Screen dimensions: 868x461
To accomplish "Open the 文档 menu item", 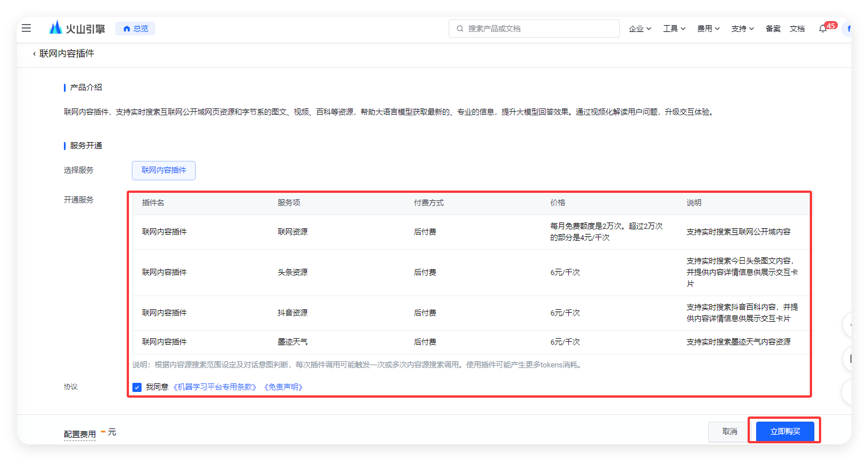I will (797, 29).
